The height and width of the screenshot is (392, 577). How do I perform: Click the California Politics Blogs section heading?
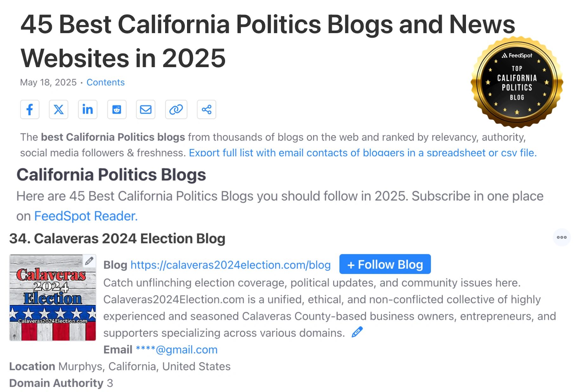pyautogui.click(x=111, y=174)
